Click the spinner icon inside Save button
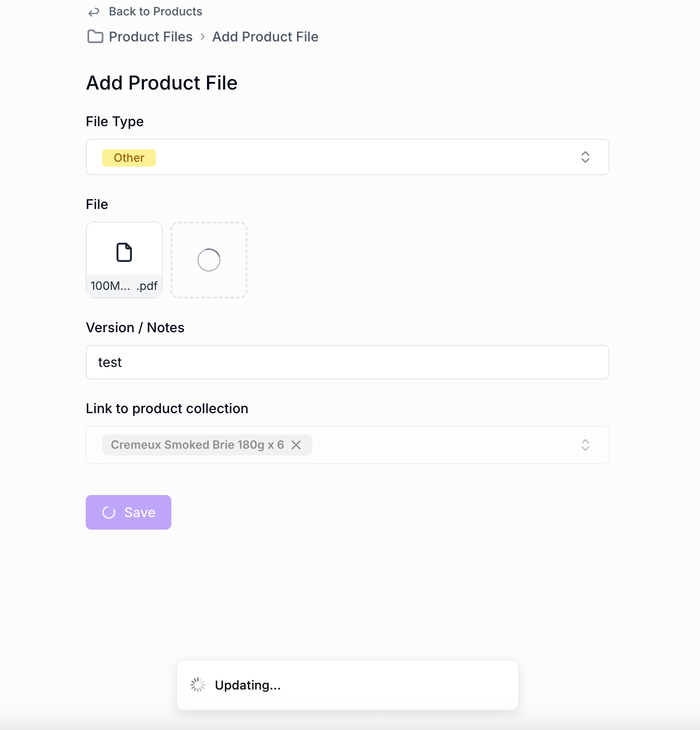 coord(109,512)
